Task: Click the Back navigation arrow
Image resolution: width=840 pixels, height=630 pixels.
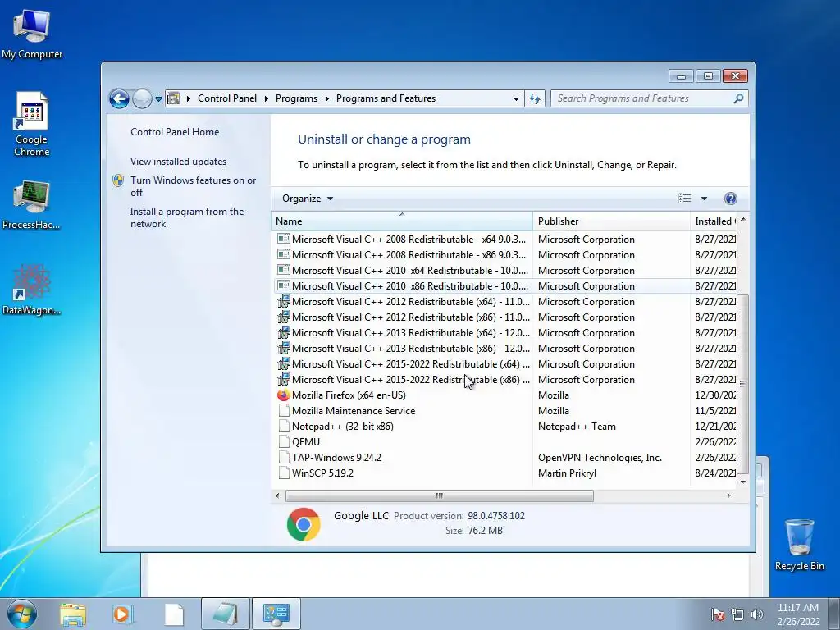Action: coord(119,98)
